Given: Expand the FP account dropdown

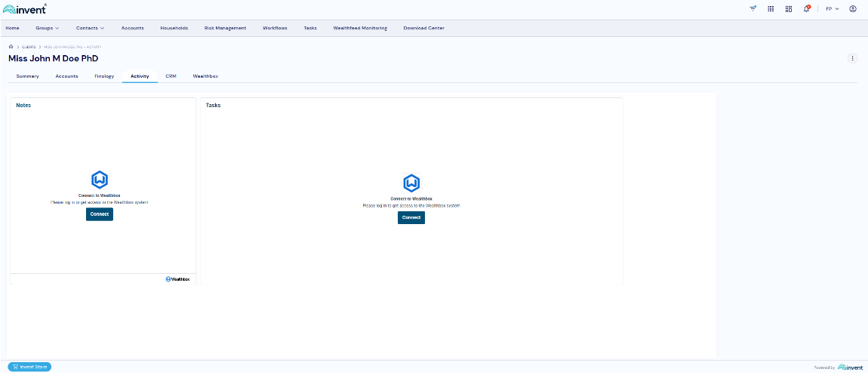Looking at the screenshot, I should [x=832, y=9].
